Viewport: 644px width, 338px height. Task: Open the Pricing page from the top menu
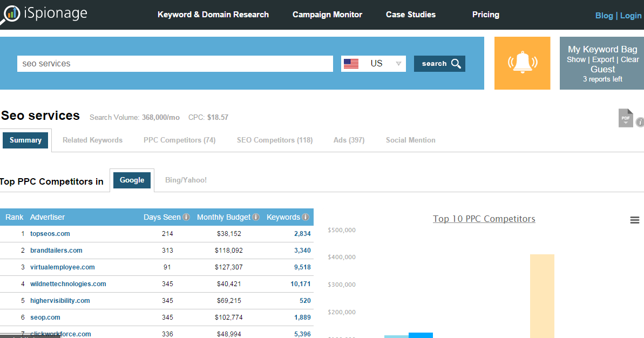point(485,15)
